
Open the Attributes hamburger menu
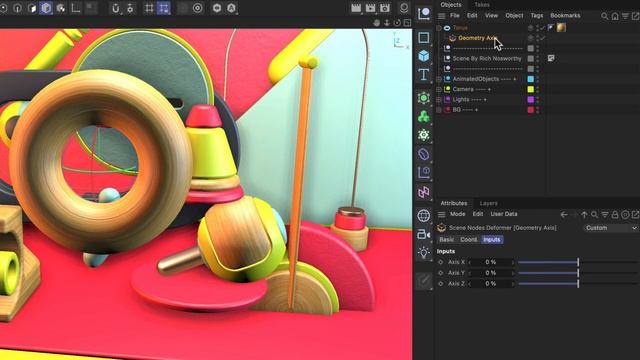pyautogui.click(x=441, y=214)
